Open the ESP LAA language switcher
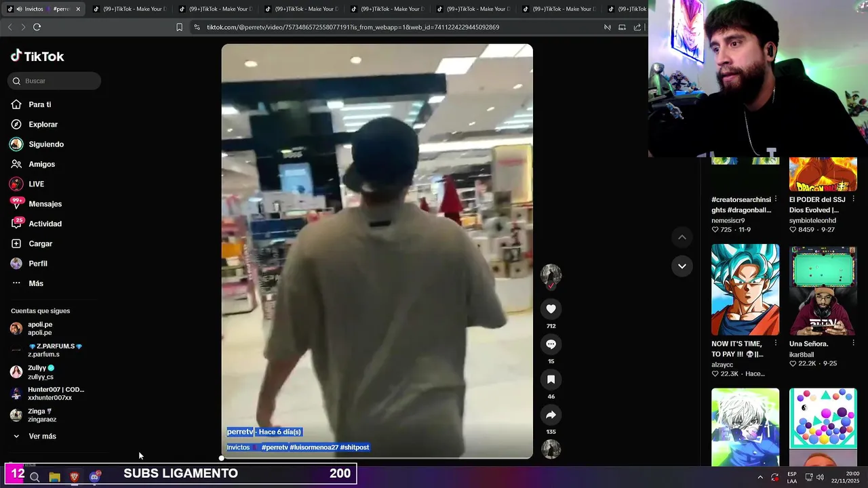Screen dimensions: 868x488 [x=792, y=477]
